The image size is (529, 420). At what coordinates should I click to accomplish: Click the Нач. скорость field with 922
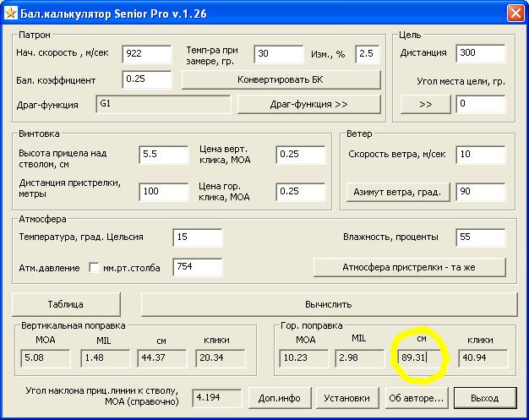[146, 54]
